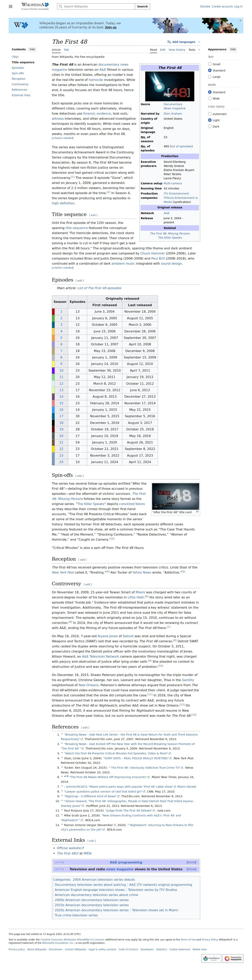The image size is (252, 980).
Task: Click Create account link
Action: click(222, 6)
